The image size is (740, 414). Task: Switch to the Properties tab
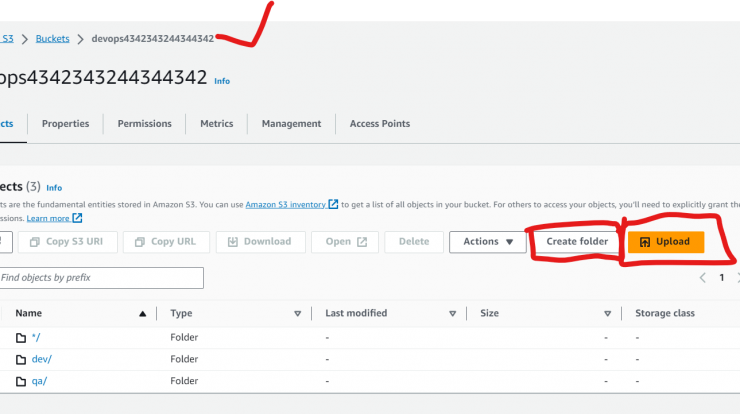65,124
